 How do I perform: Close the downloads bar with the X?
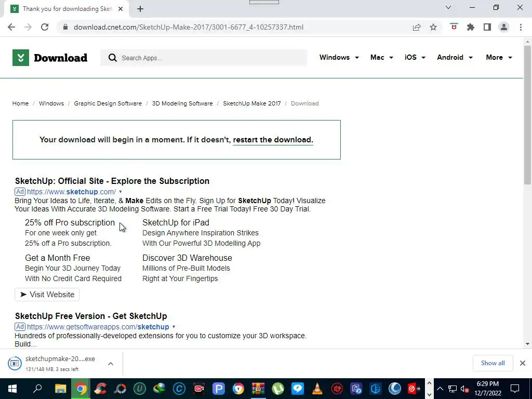click(523, 363)
